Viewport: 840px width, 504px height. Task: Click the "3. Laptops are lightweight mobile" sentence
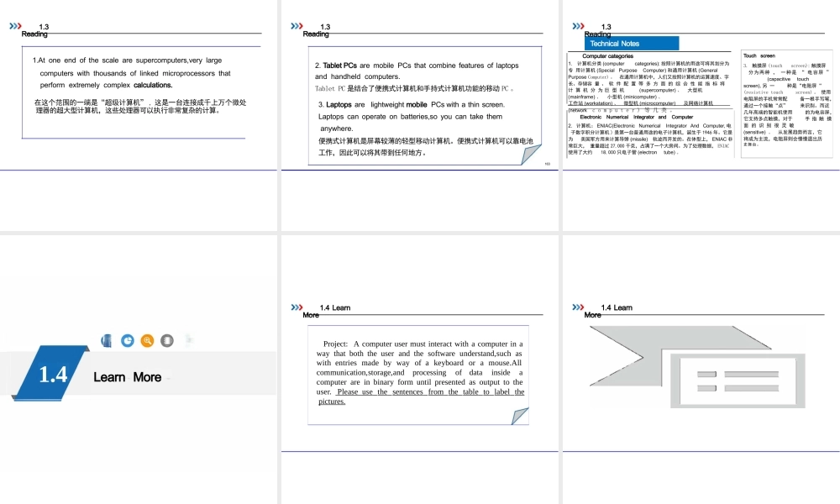pos(412,116)
